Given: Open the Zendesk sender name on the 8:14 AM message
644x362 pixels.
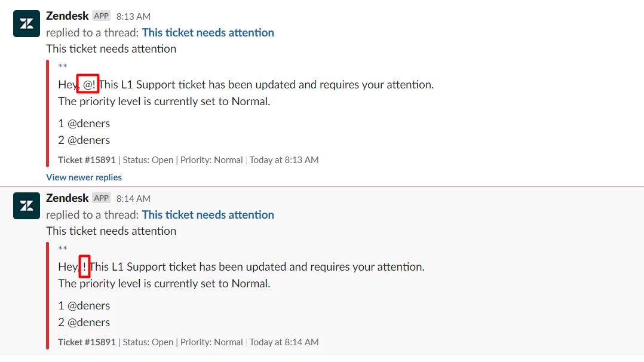Looking at the screenshot, I should [x=67, y=198].
